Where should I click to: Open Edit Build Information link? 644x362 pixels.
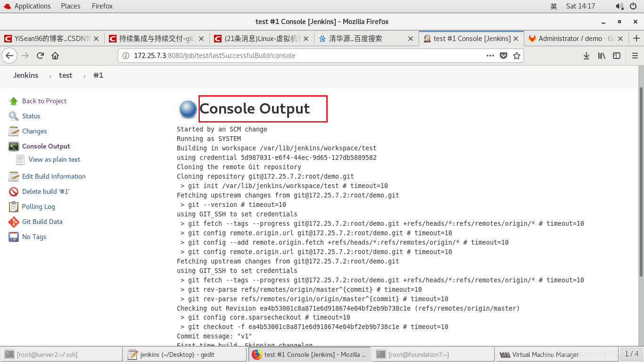point(54,176)
